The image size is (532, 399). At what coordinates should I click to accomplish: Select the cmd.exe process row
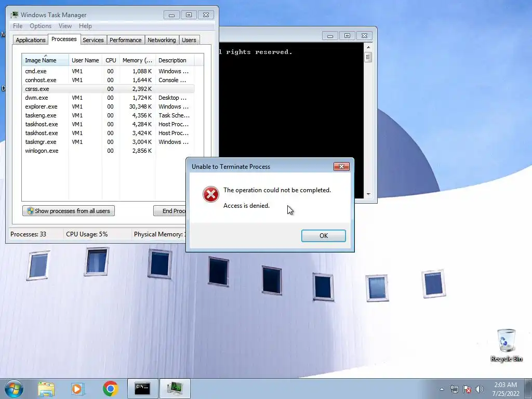pos(108,71)
